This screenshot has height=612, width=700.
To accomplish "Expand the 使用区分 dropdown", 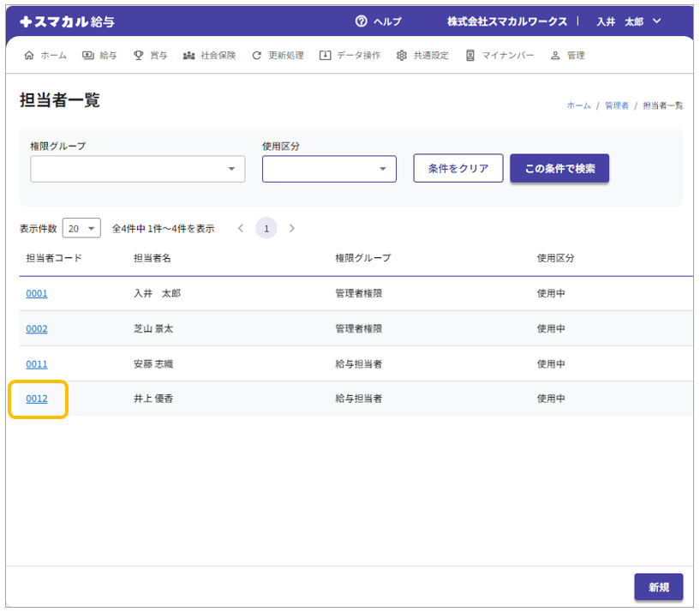I will (x=382, y=169).
